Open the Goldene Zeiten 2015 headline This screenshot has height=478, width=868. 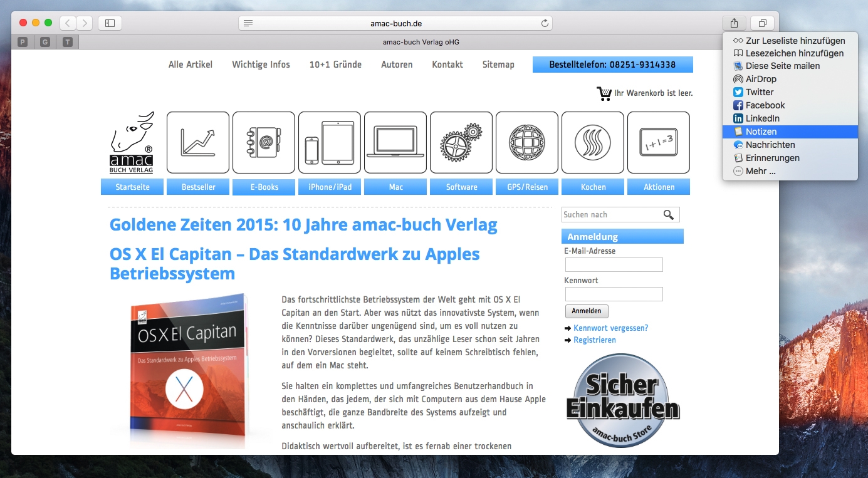pos(303,225)
